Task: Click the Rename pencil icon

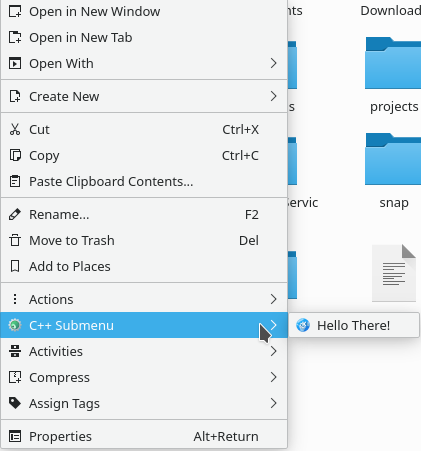Action: 15,214
